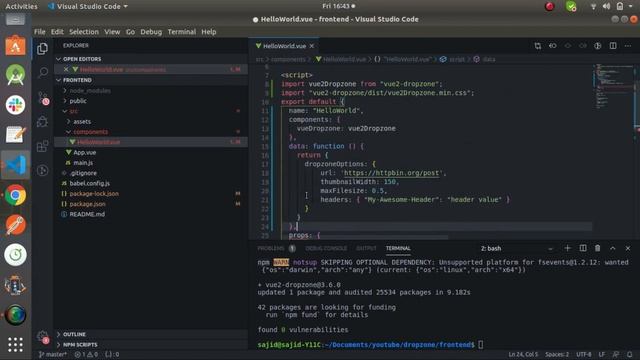The image size is (640, 360).
Task: Close the HelloWorld.vue editor tab
Action: pyautogui.click(x=312, y=46)
